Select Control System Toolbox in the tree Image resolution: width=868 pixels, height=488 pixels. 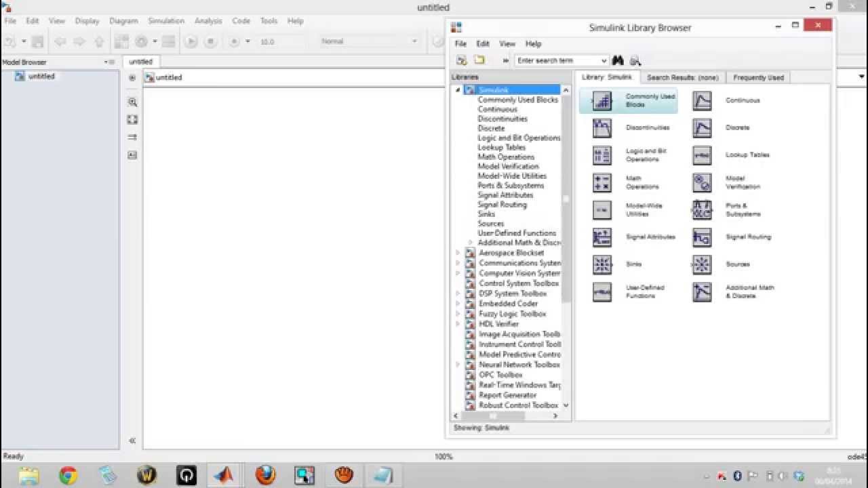click(x=519, y=283)
